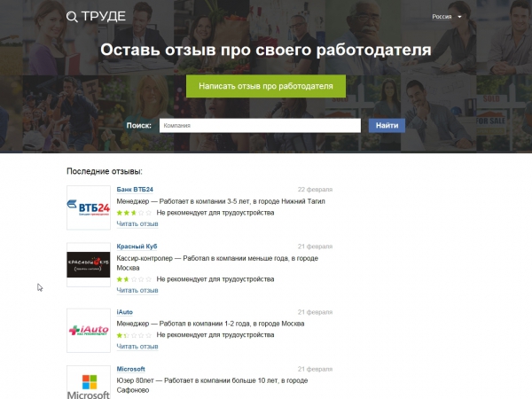Click the Написать отзыв про работодателя button
The height and width of the screenshot is (399, 532).
coord(266,86)
